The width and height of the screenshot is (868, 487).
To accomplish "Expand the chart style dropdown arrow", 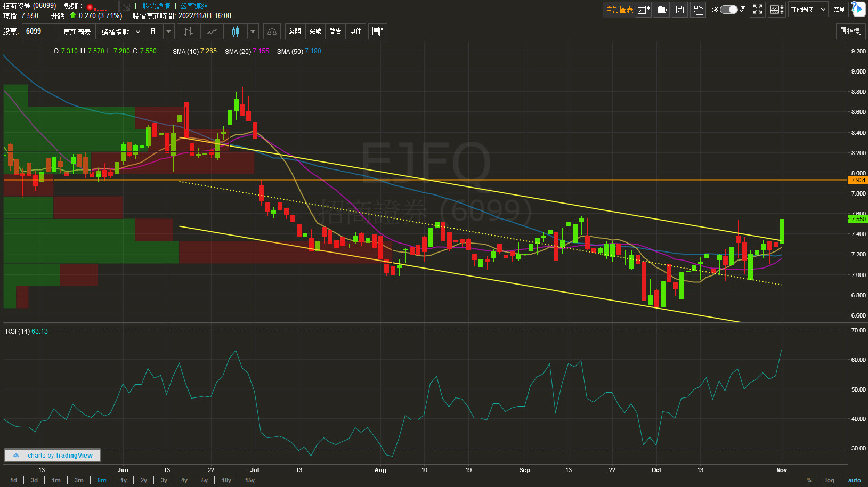I will click(x=253, y=31).
